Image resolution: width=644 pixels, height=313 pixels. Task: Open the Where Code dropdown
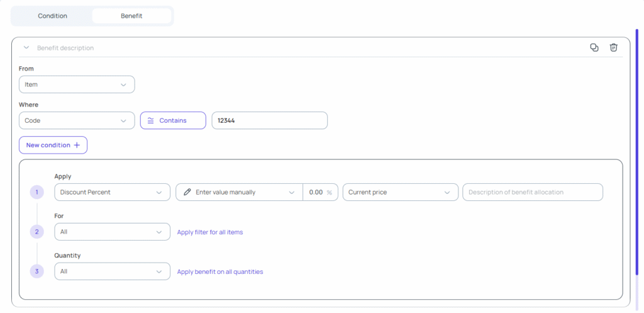(77, 120)
